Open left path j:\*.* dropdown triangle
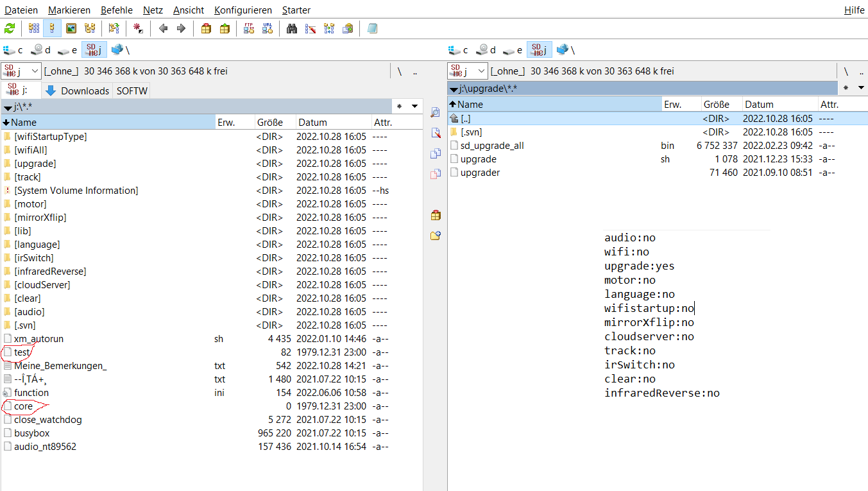Viewport: 868px width, 491px height. coord(8,107)
